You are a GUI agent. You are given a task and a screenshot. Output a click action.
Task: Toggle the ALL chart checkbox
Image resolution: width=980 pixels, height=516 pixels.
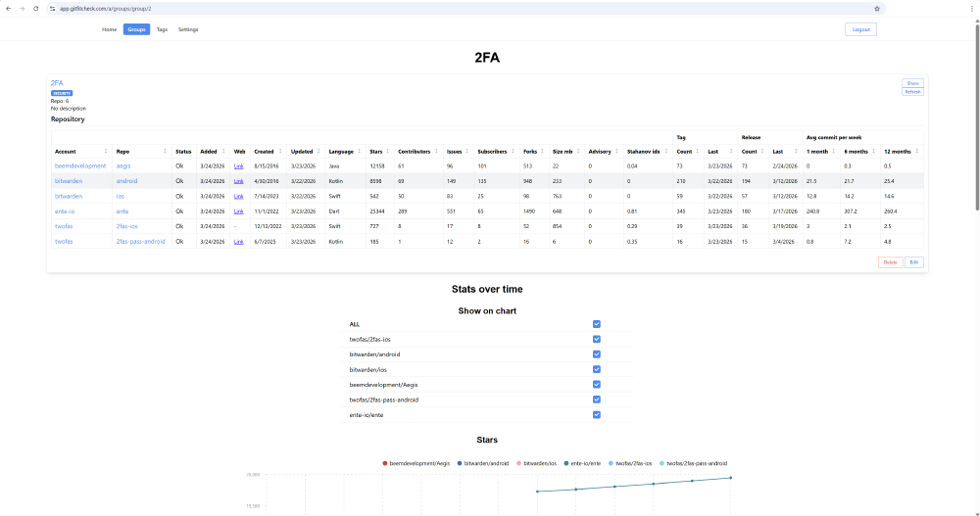(596, 324)
